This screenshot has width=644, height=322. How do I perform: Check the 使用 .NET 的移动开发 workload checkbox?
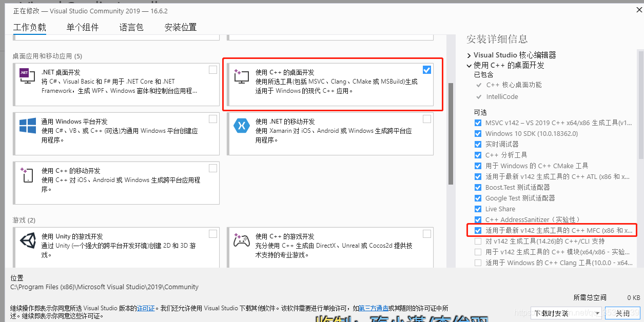coord(427,119)
